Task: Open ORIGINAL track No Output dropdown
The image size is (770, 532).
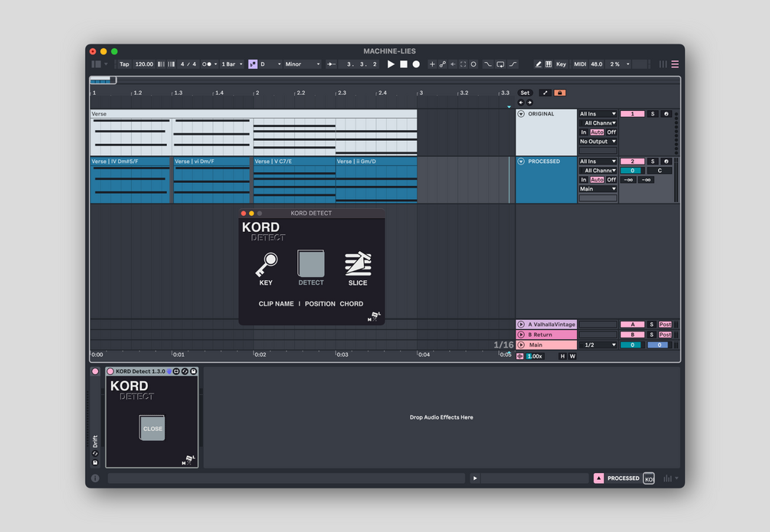Action: (x=598, y=142)
